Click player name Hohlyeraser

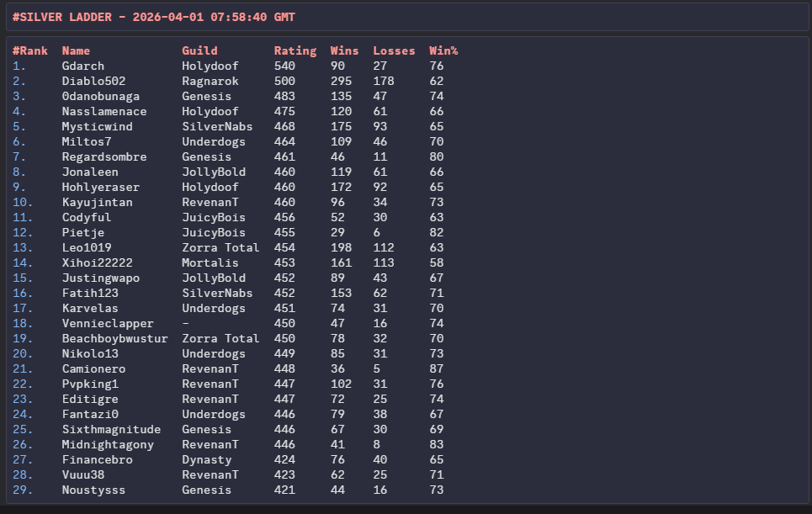tap(100, 187)
